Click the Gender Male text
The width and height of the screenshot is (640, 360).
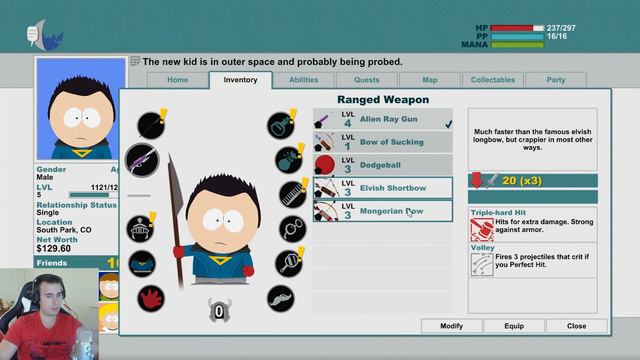(x=44, y=177)
